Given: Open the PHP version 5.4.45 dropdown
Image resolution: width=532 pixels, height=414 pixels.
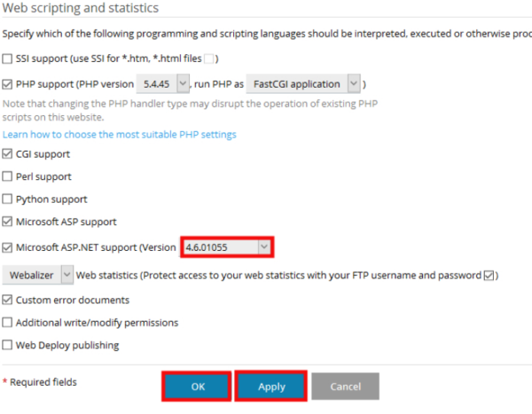Looking at the screenshot, I should pyautogui.click(x=162, y=84).
